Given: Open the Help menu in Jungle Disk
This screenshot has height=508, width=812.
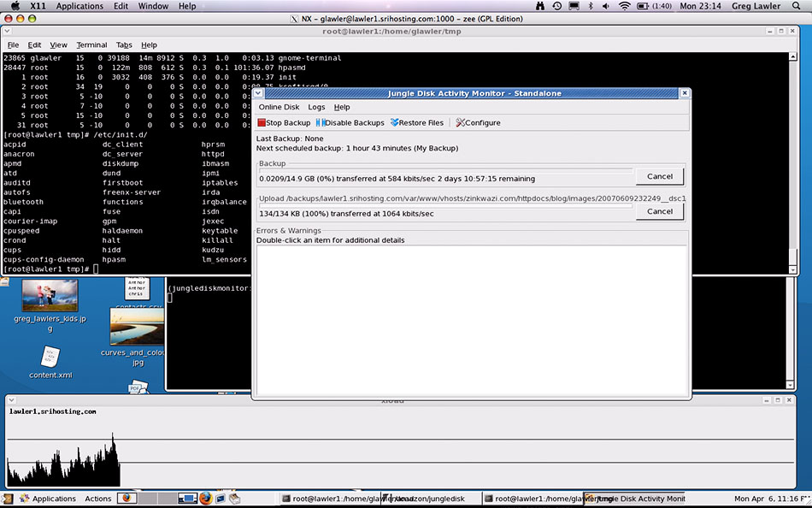Looking at the screenshot, I should [342, 107].
